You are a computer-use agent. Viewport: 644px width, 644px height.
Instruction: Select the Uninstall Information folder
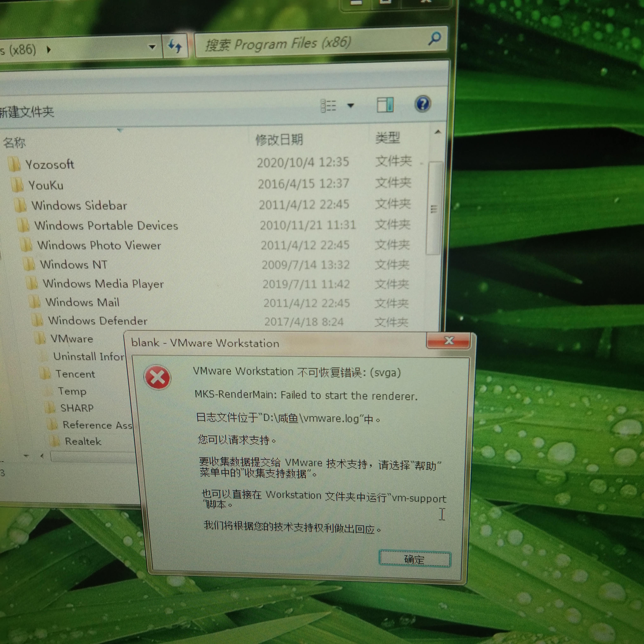coord(89,356)
